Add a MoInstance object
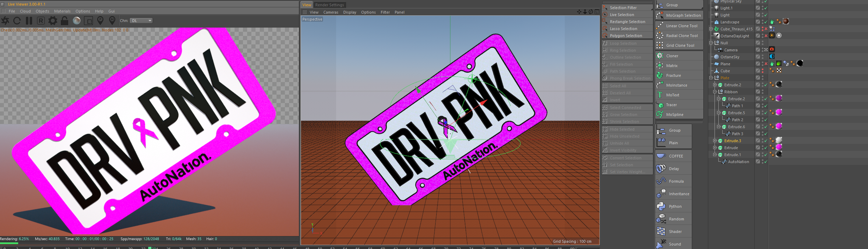 679,85
